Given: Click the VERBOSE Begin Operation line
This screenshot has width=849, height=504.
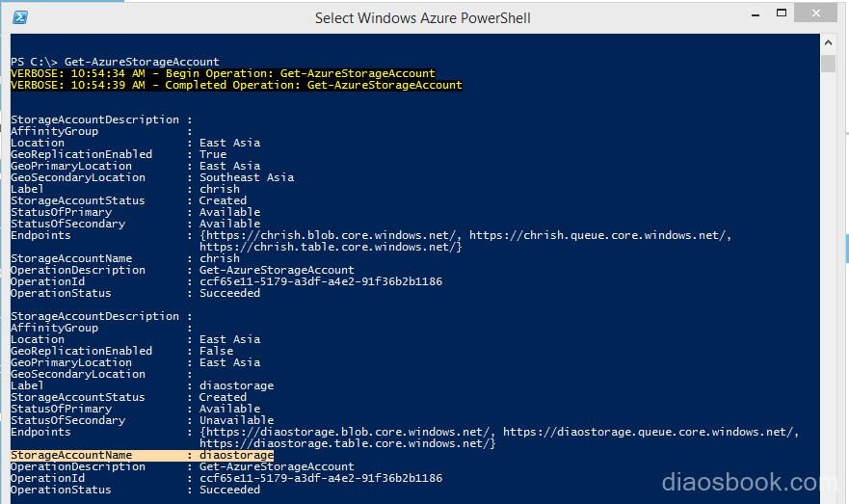Looking at the screenshot, I should click(x=223, y=73).
